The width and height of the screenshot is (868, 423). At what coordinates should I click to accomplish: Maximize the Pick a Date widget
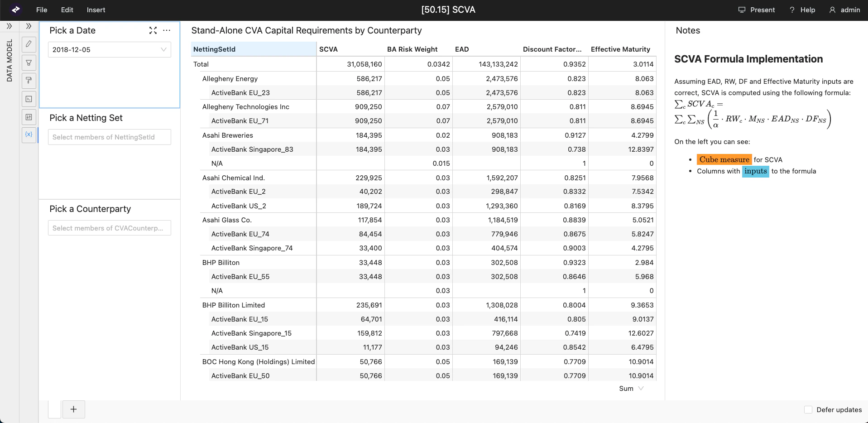point(153,30)
